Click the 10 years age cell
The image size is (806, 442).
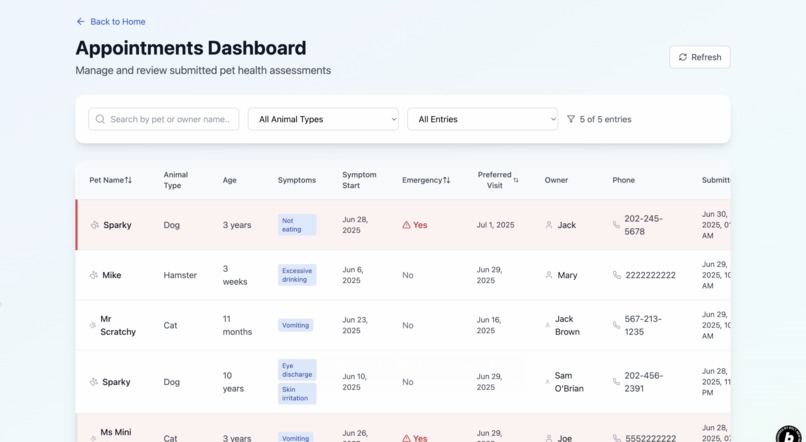[233, 382]
